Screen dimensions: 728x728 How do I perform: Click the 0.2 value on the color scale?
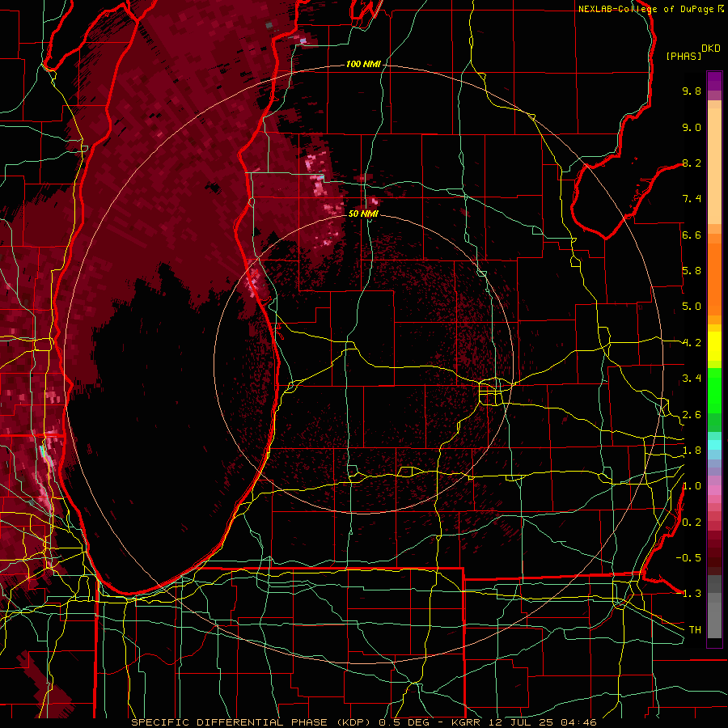pyautogui.click(x=692, y=523)
